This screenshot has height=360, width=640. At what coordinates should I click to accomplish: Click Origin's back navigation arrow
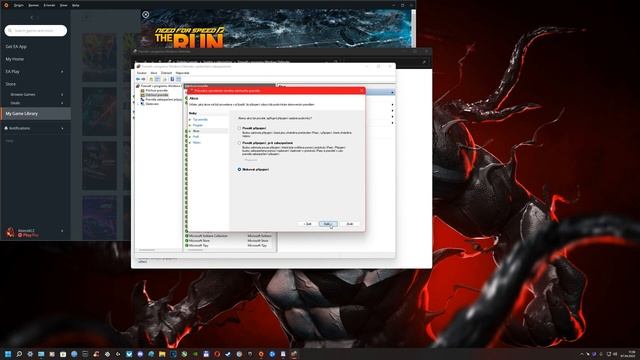32,18
